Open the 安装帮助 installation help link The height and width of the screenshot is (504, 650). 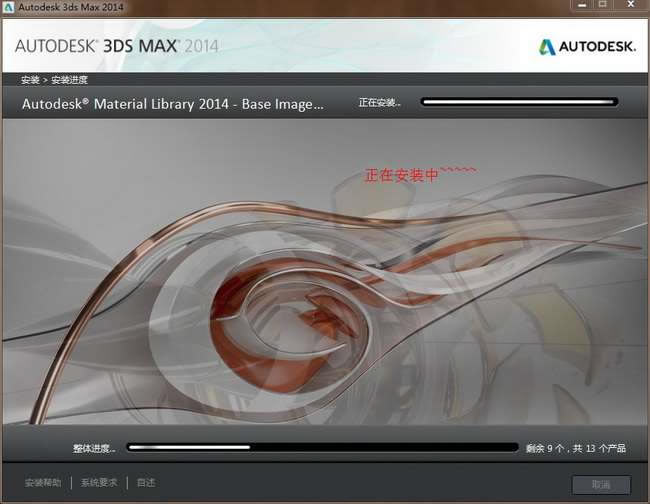coord(43,483)
